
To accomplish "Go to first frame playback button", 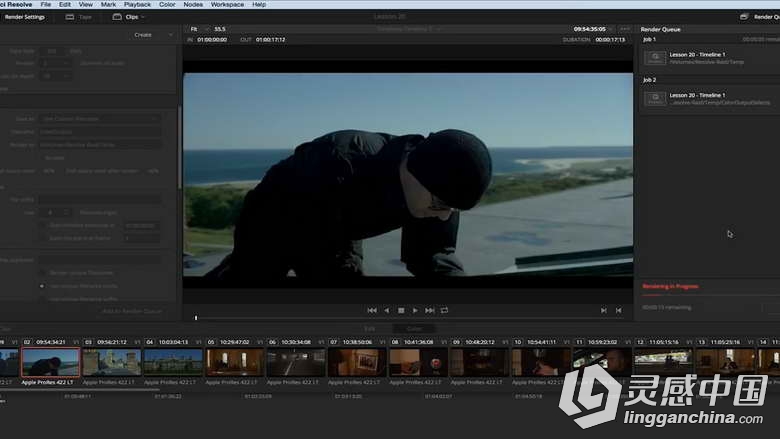I will pos(372,310).
